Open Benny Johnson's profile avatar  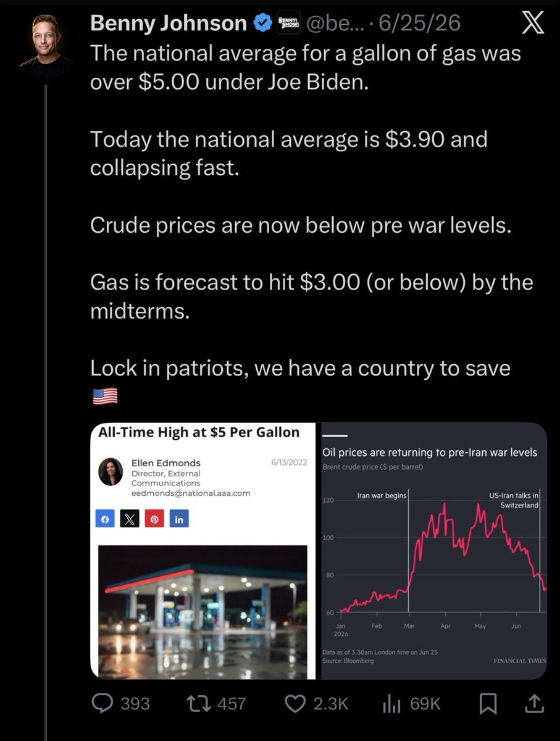pyautogui.click(x=47, y=41)
